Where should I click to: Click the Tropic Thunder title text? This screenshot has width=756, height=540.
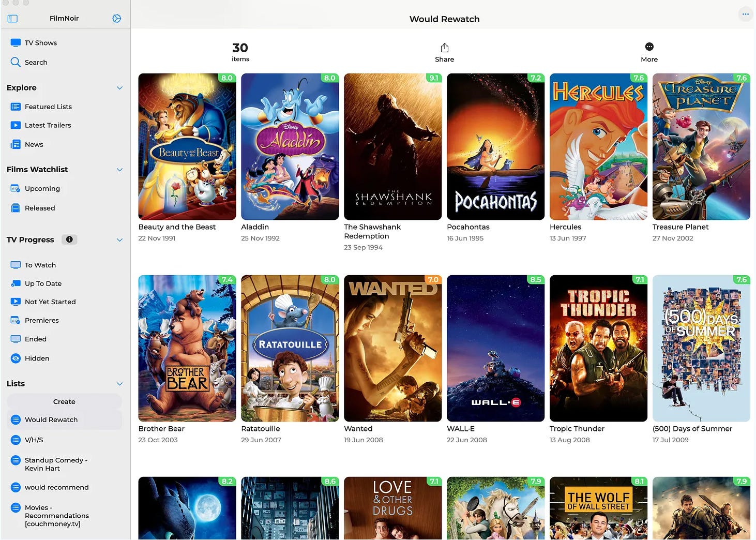point(577,429)
